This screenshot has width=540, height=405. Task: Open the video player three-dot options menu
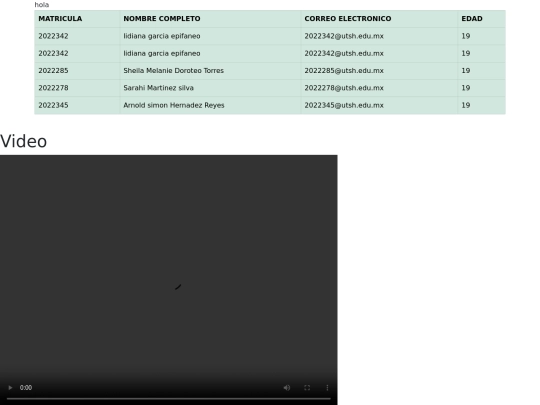point(327,388)
